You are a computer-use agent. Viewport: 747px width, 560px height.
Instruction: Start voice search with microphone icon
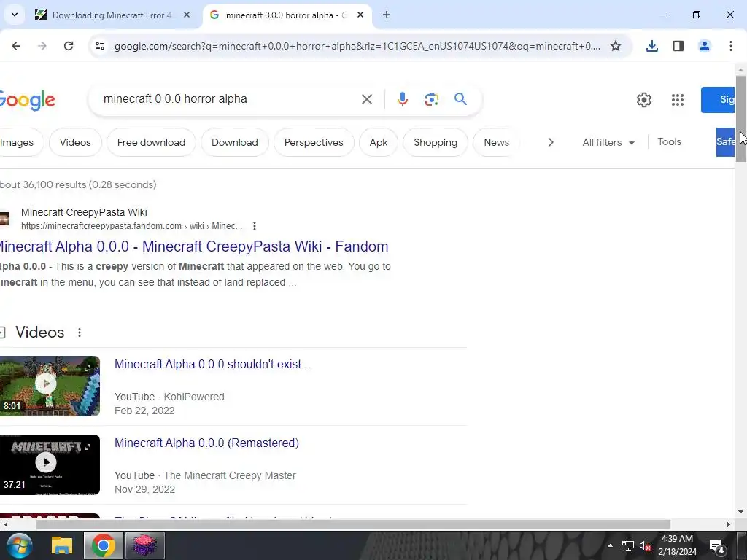click(402, 99)
